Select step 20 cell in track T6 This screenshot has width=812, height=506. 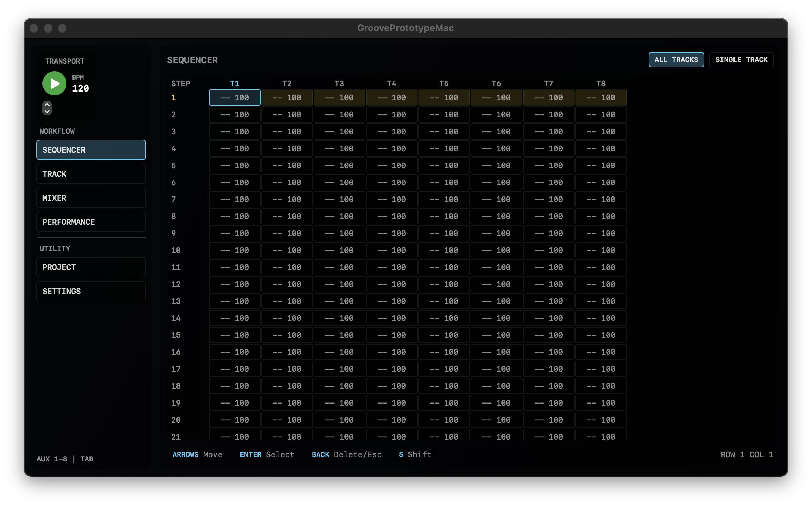(x=496, y=420)
